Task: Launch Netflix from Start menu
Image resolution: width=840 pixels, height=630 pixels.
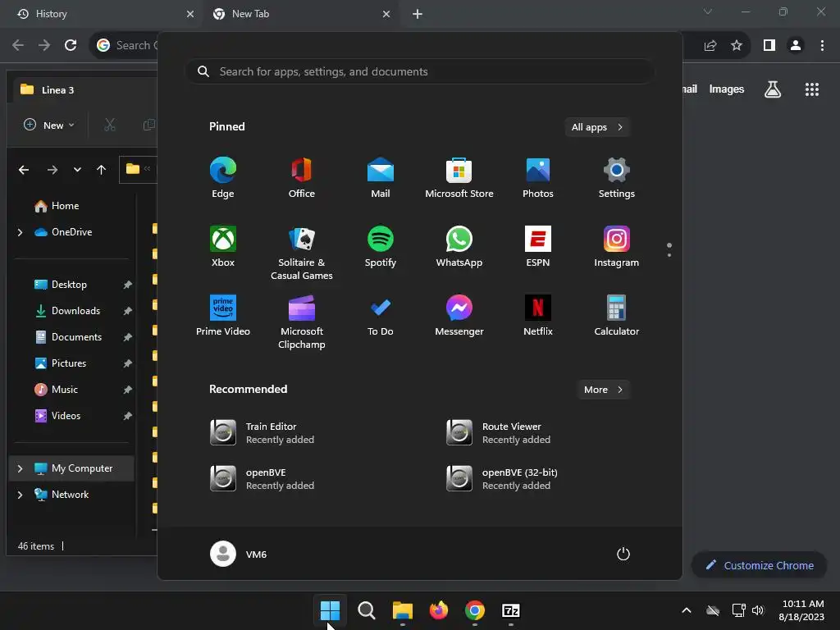Action: 538,316
